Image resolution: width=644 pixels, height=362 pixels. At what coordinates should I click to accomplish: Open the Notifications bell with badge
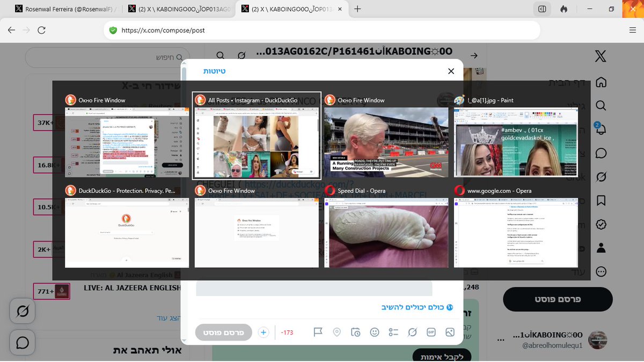point(601,129)
